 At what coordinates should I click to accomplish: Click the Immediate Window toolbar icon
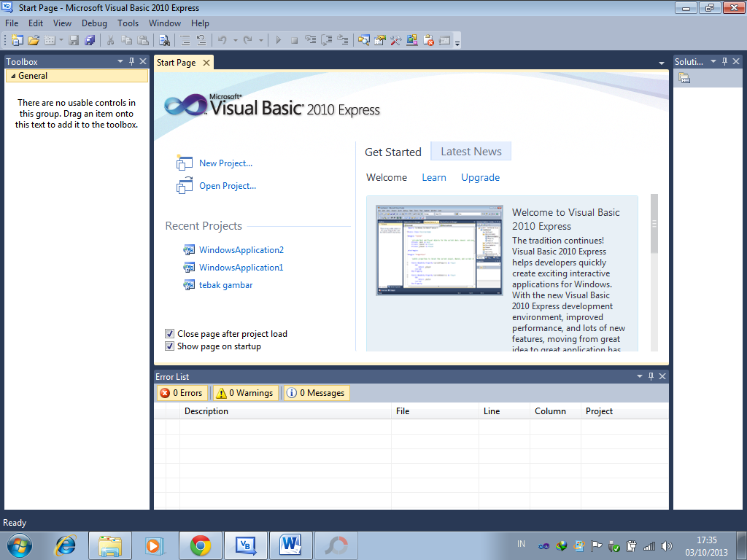tap(444, 41)
